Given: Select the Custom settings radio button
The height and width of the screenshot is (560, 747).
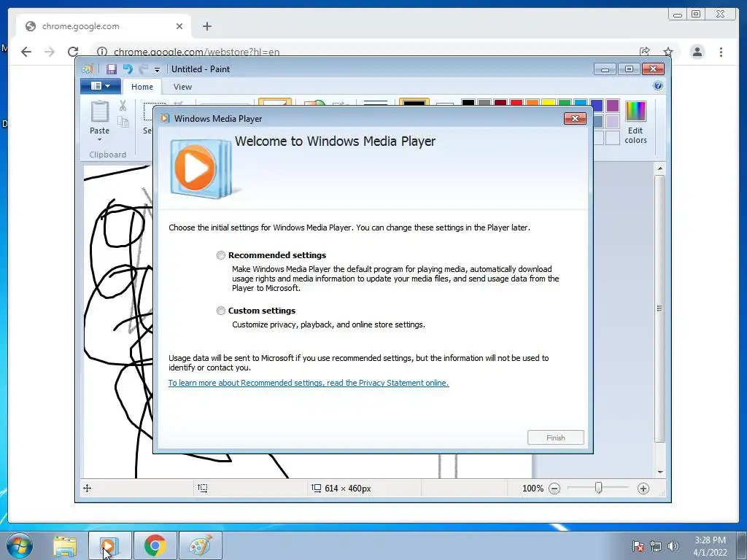Looking at the screenshot, I should click(220, 311).
